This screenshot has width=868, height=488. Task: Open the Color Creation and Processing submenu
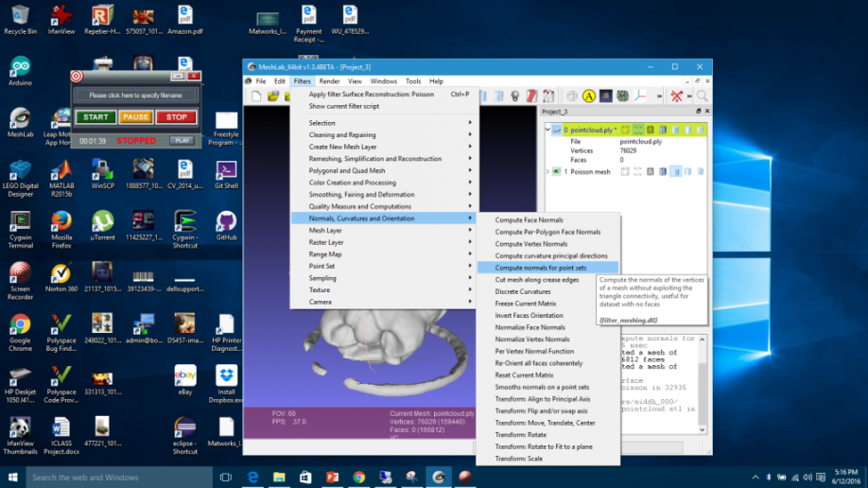(384, 183)
